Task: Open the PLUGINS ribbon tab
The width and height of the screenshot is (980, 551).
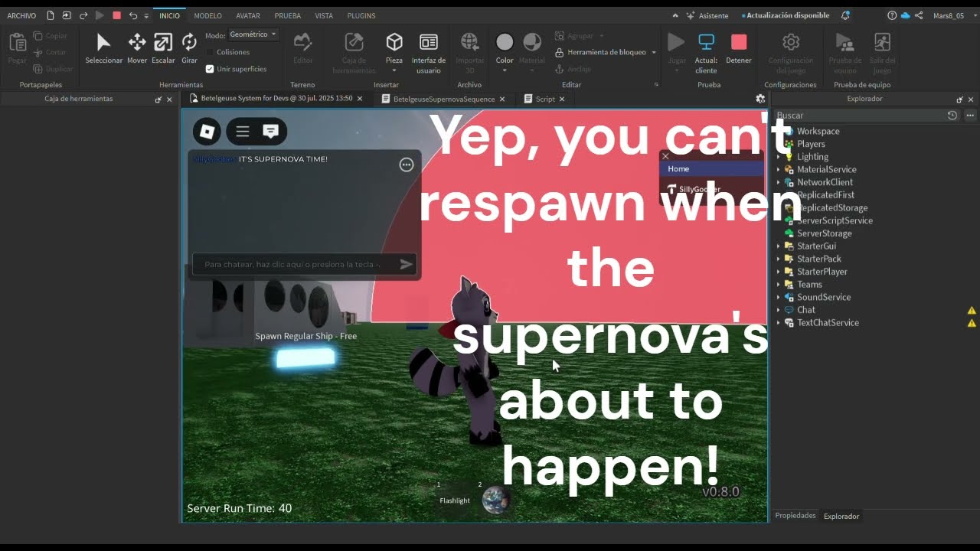Action: click(361, 15)
